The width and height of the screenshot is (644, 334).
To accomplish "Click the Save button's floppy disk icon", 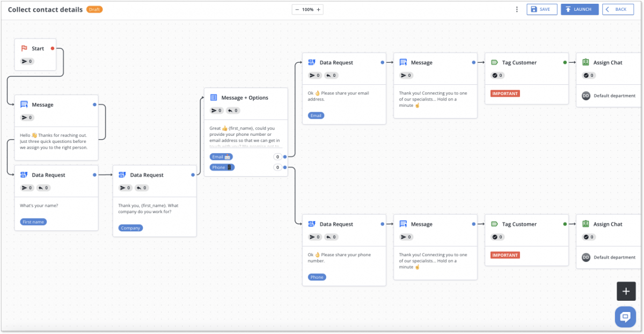I will pyautogui.click(x=533, y=9).
